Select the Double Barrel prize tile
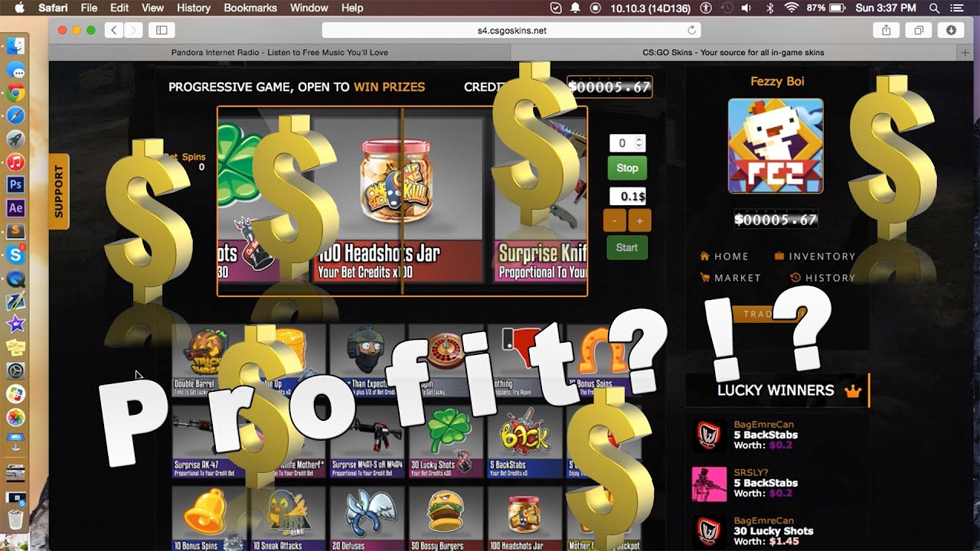Image resolution: width=980 pixels, height=551 pixels. [210, 360]
